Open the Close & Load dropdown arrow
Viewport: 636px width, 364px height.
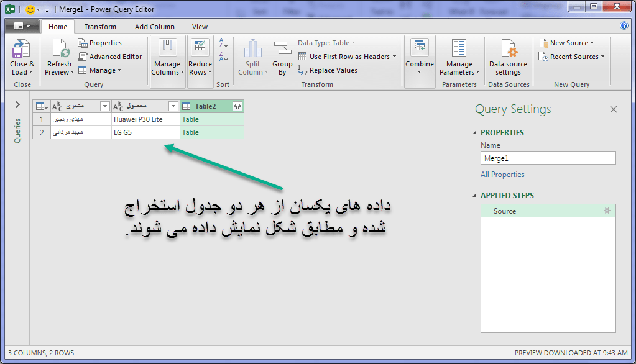pyautogui.click(x=31, y=72)
